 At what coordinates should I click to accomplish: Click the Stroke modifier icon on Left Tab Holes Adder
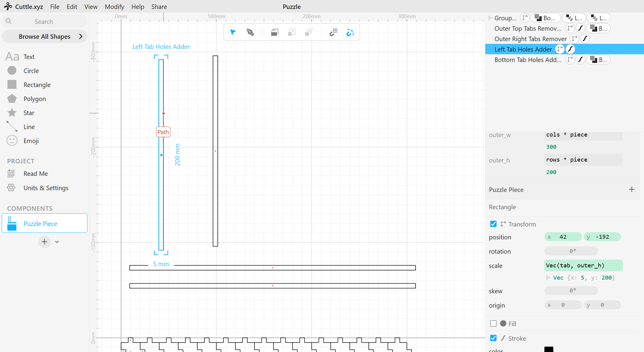coord(570,49)
